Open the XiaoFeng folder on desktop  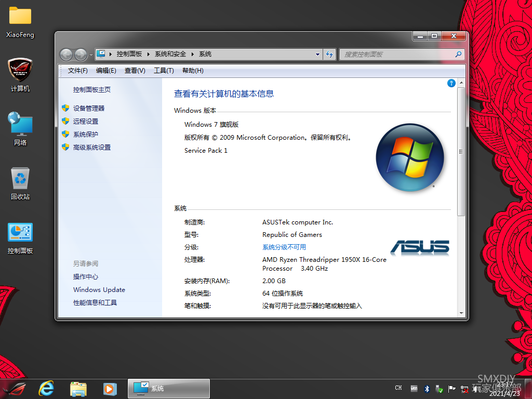coord(20,22)
